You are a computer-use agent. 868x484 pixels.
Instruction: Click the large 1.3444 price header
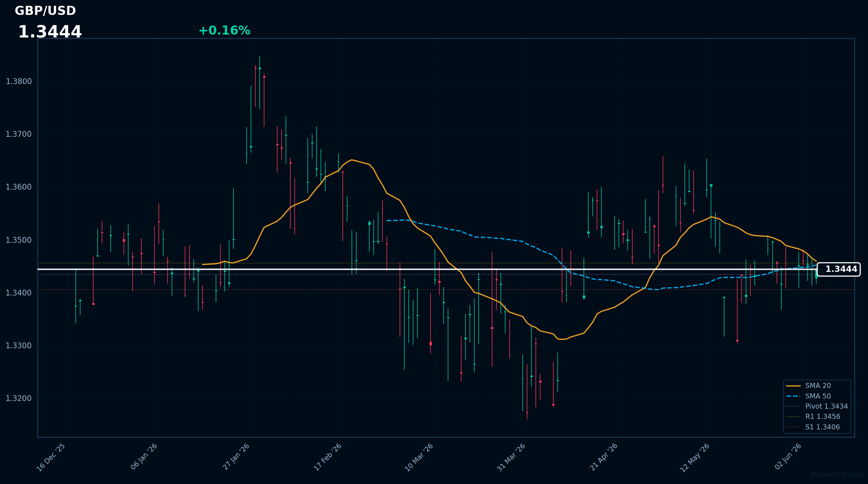tap(50, 32)
